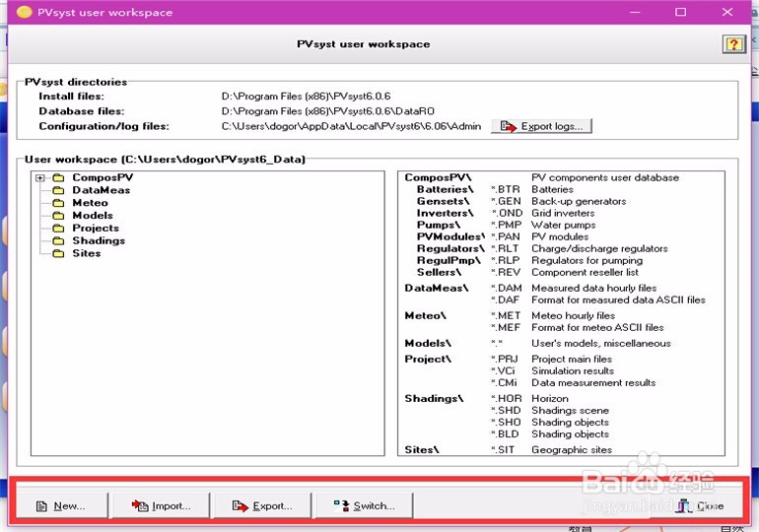Click the 'Pumps\' entry in description list
Image resolution: width=759 pixels, height=532 pixels.
pyautogui.click(x=439, y=225)
